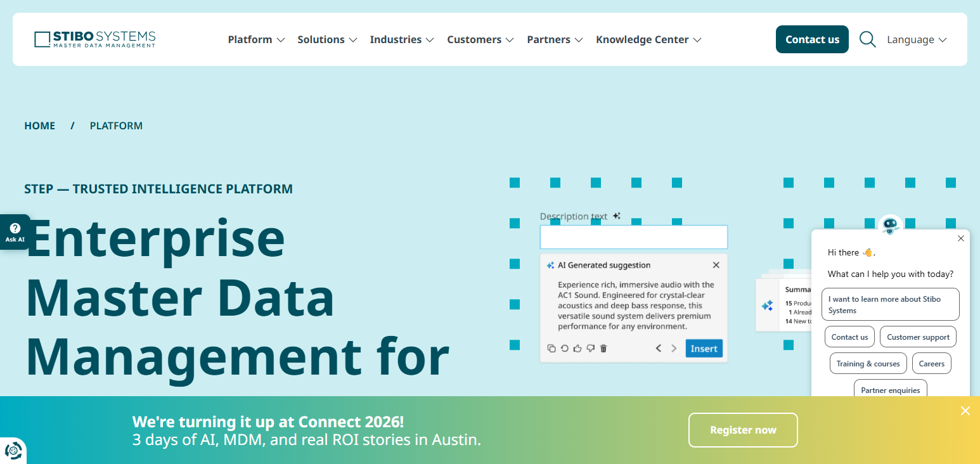The image size is (980, 464).
Task: Click the 'AI Generated suggestion' heading
Action: click(x=604, y=265)
